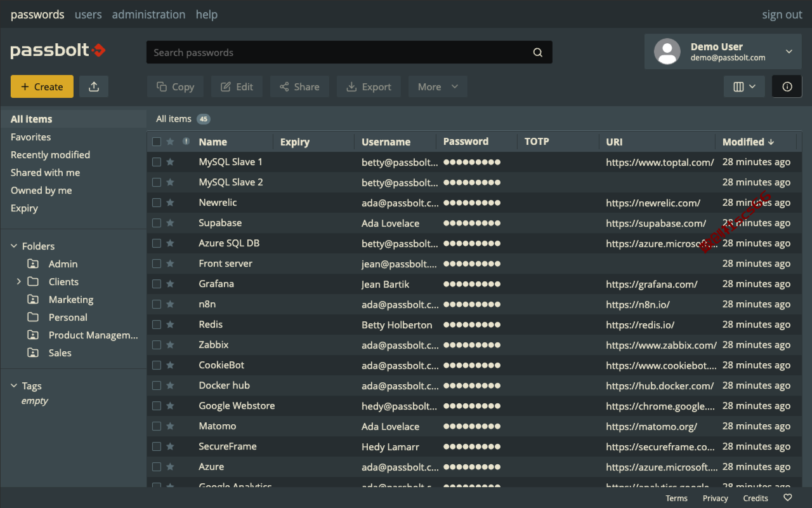Click the upload/import icon button

pyautogui.click(x=94, y=87)
